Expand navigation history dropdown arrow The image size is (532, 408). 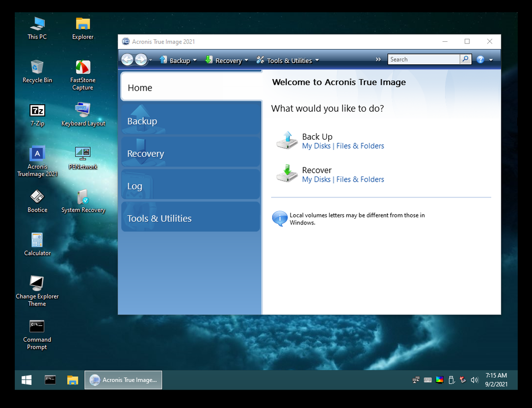pos(151,60)
